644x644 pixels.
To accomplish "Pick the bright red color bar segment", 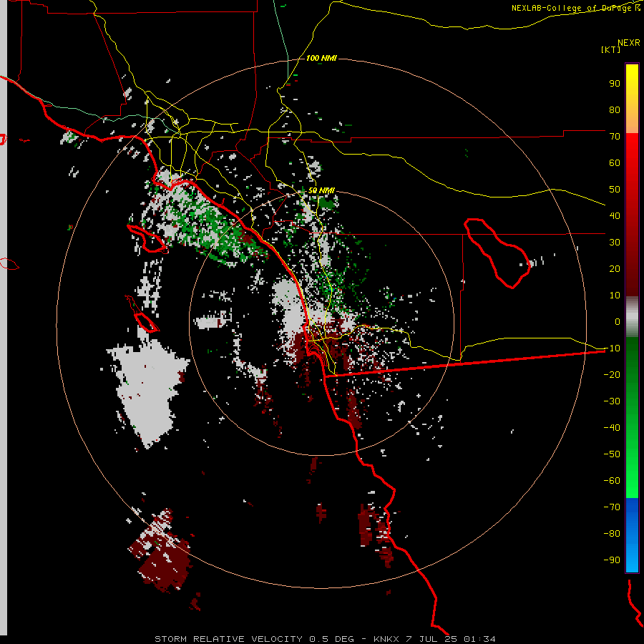I will pos(632,152).
